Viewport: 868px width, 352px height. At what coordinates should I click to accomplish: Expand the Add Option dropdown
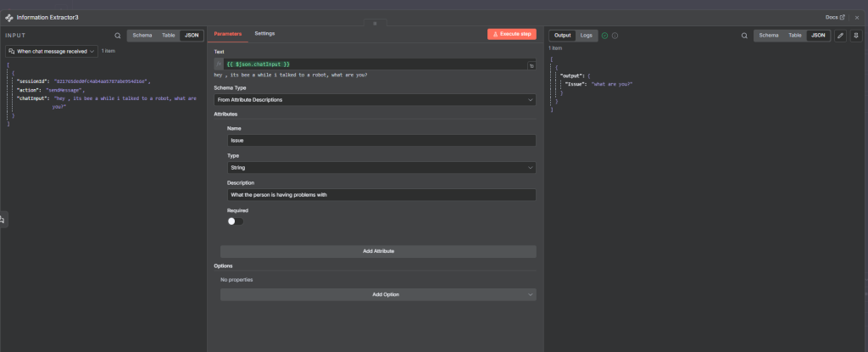(378, 294)
